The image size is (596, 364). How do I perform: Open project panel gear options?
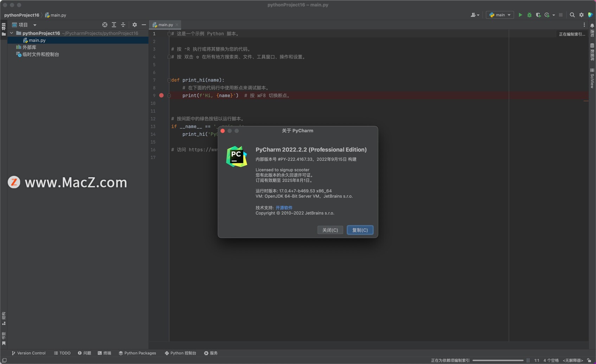click(x=135, y=25)
